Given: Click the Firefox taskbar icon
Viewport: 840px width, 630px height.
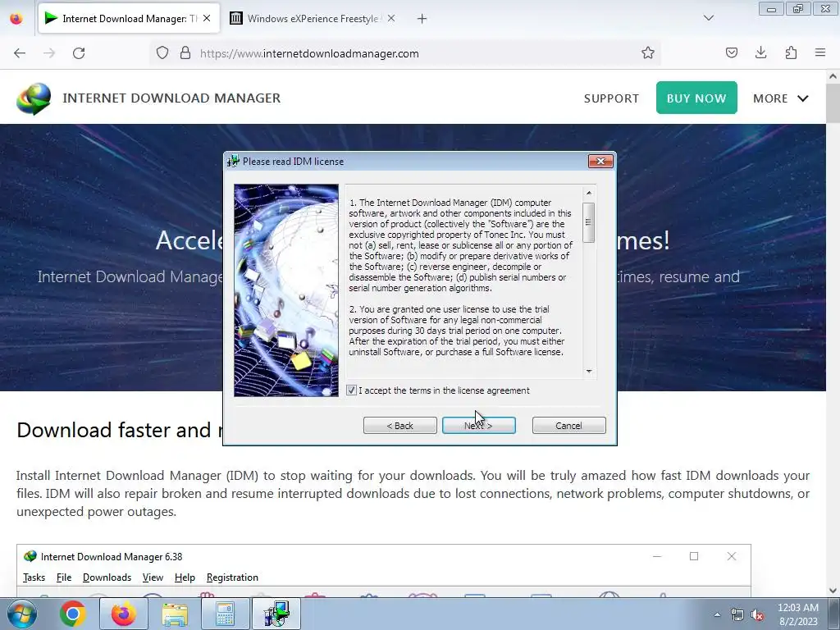Looking at the screenshot, I should pyautogui.click(x=124, y=614).
